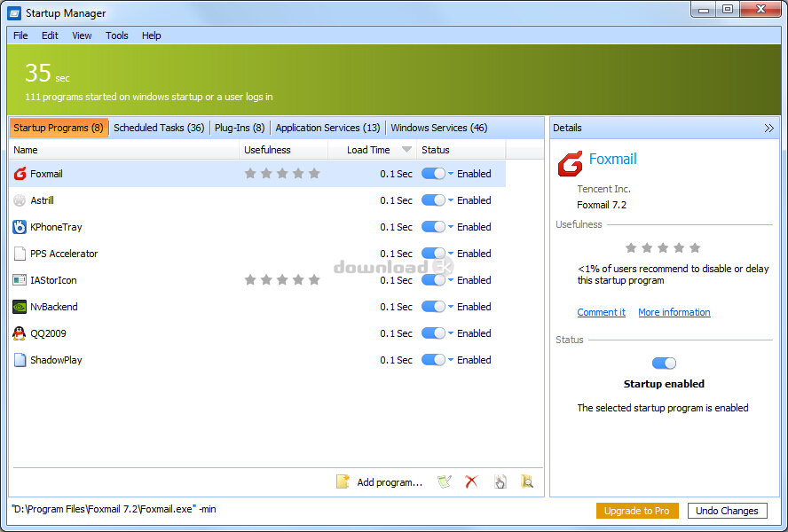Disable the Foxmail startup toggle
Viewport: 788px width, 532px height.
[x=432, y=174]
